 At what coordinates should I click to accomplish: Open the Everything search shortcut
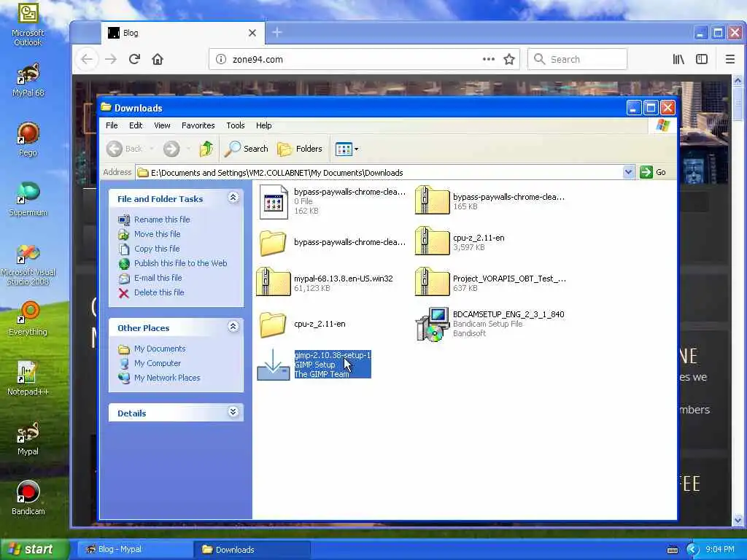[28, 319]
